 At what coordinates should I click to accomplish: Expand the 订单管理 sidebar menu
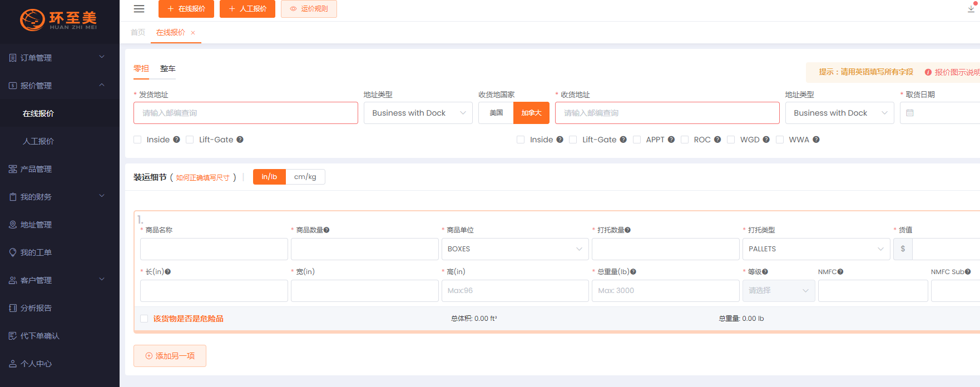56,58
